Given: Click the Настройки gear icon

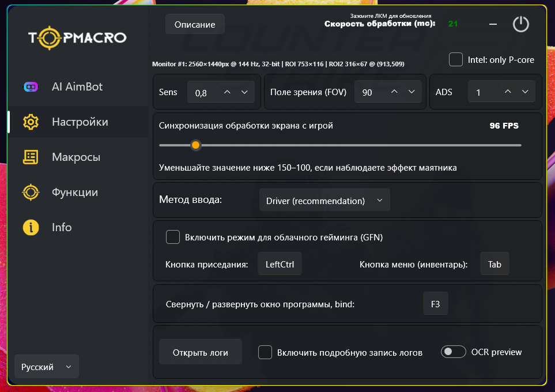Looking at the screenshot, I should point(31,122).
